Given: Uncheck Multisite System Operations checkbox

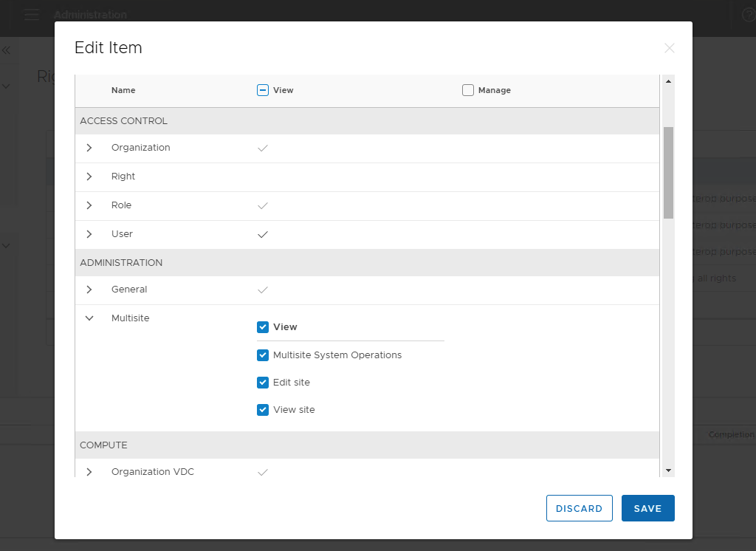Looking at the screenshot, I should tap(262, 355).
